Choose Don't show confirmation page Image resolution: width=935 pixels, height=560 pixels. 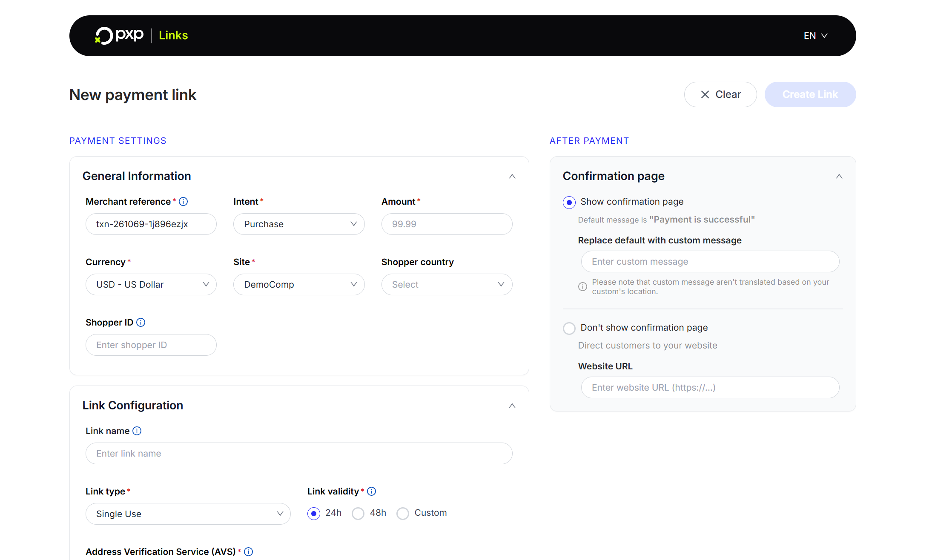tap(569, 328)
